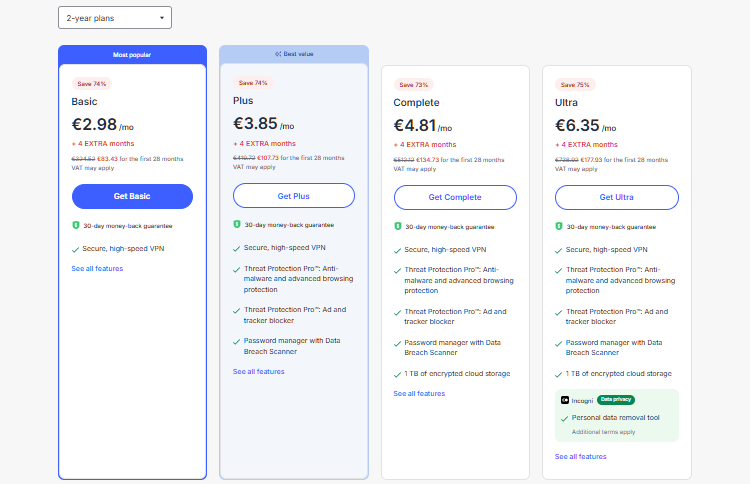Click the Most popular banner
The height and width of the screenshot is (484, 750).
[132, 55]
